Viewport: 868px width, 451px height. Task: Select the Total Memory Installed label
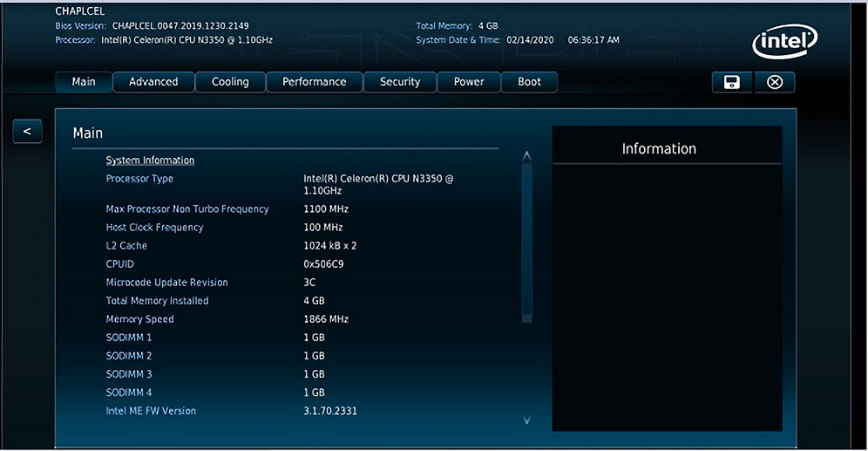click(x=157, y=300)
